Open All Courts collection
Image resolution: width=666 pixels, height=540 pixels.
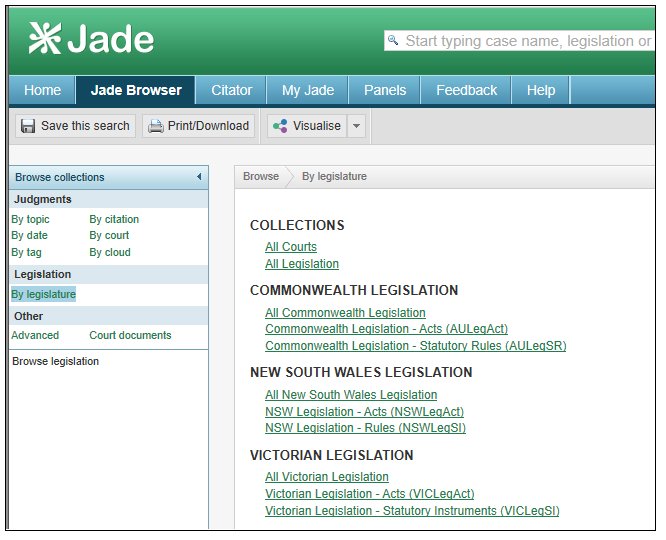[x=291, y=247]
